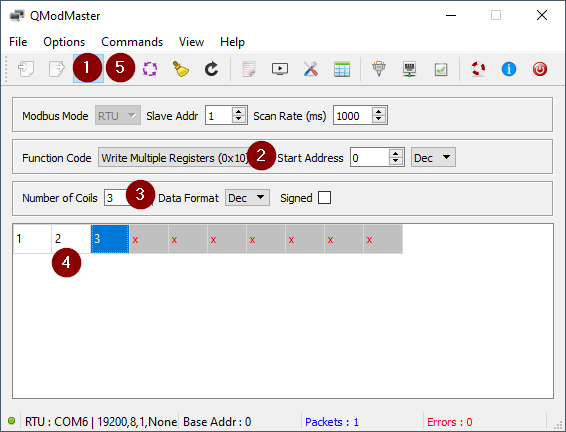Open the Commands menu
566x432 pixels.
[132, 42]
